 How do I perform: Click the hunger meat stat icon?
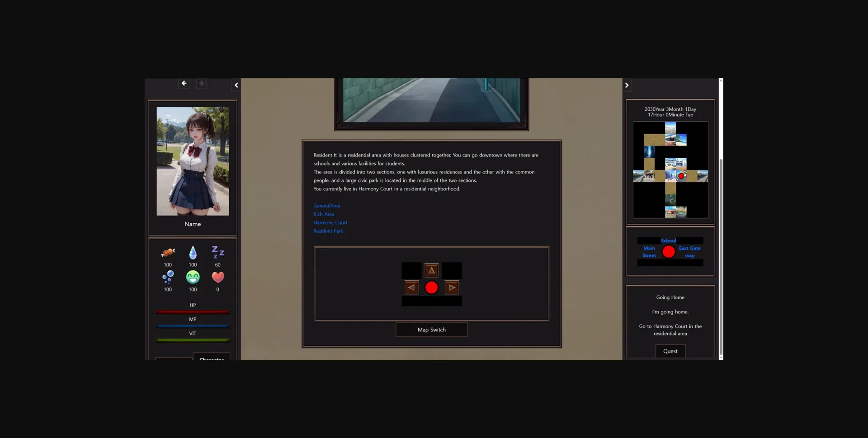(168, 252)
